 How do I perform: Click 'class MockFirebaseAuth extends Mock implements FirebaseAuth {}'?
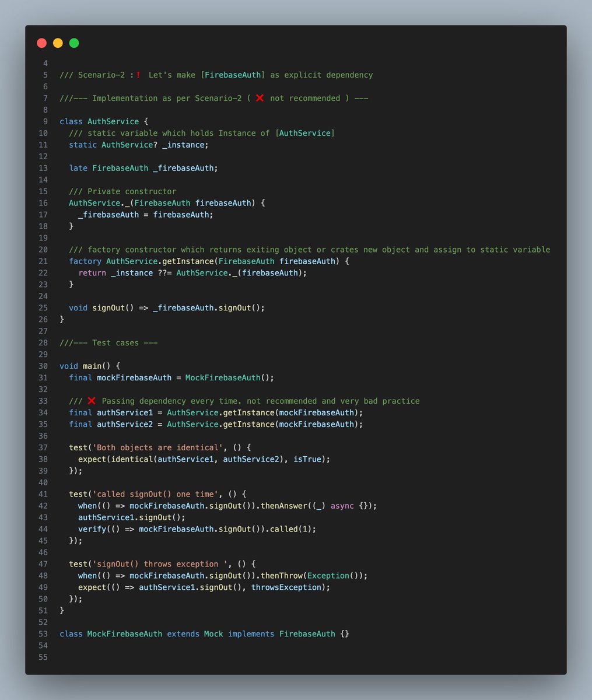pyautogui.click(x=204, y=634)
